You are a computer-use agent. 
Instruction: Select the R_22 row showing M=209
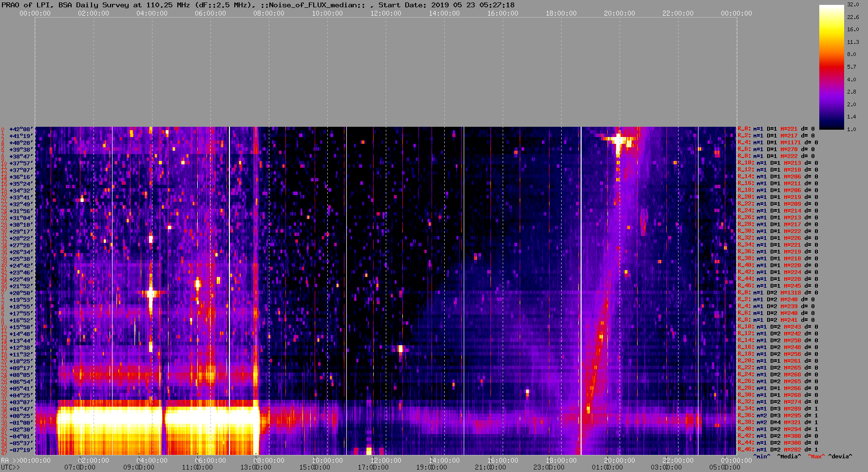(777, 204)
